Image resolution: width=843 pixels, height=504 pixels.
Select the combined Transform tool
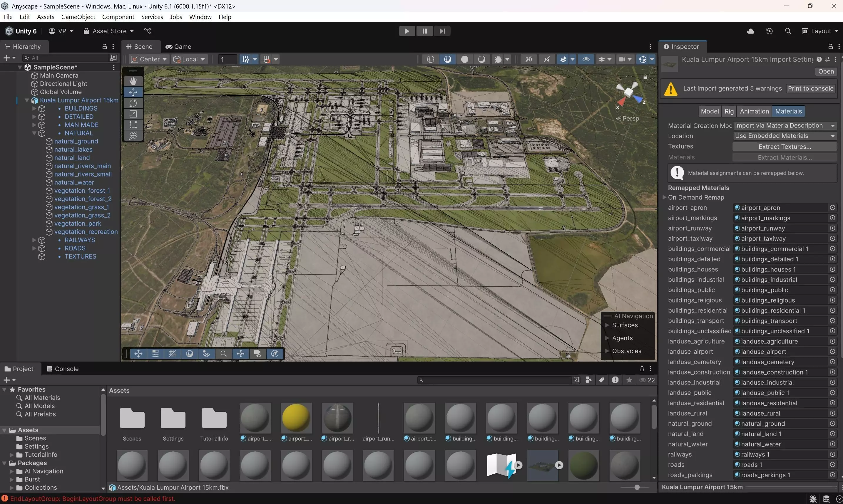coord(133,135)
